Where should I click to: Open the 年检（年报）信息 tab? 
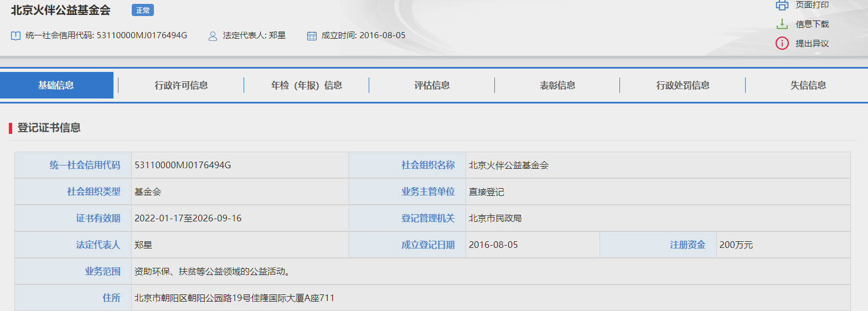[x=306, y=85]
